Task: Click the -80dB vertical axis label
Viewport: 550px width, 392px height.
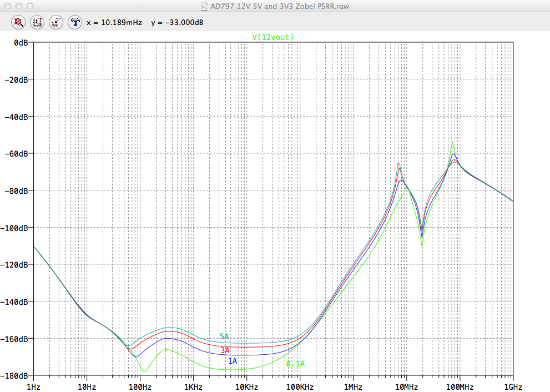Action: 16,191
